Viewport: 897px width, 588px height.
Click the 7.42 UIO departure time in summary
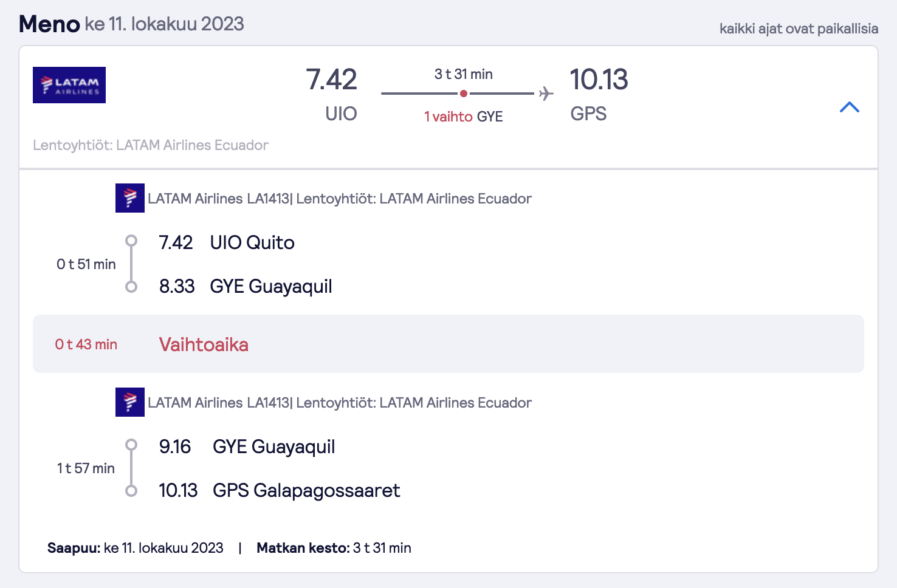click(x=332, y=80)
